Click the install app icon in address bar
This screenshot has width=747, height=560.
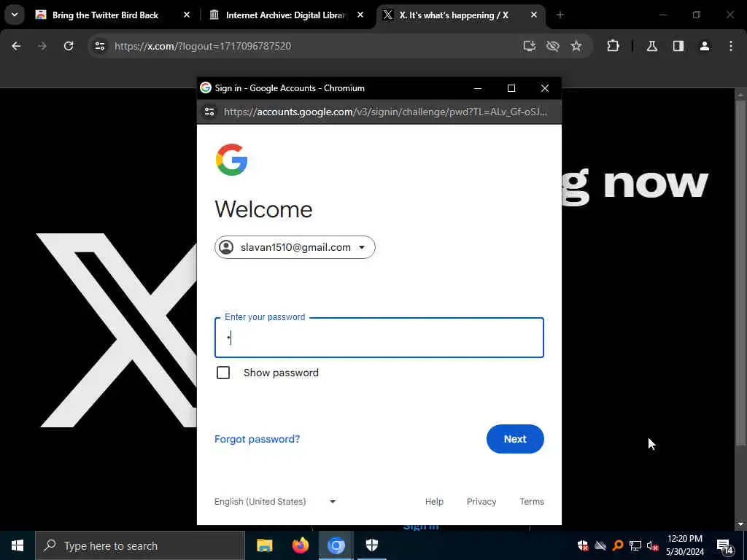point(530,46)
